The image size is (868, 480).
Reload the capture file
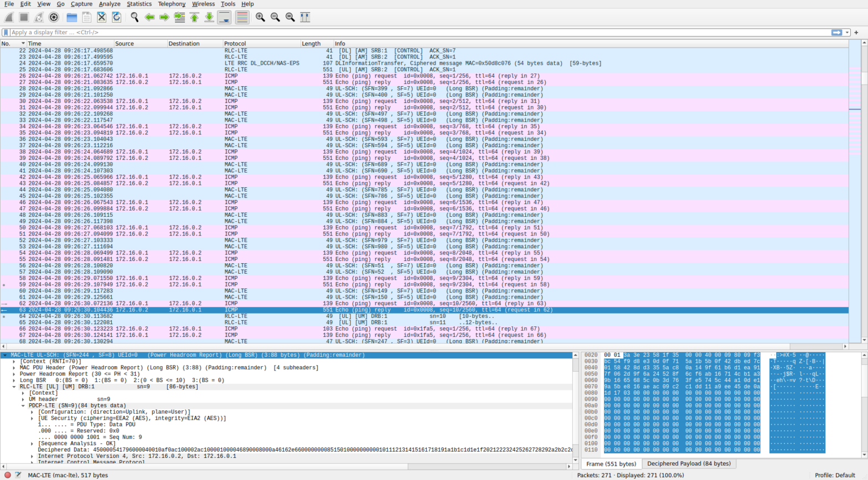(117, 17)
